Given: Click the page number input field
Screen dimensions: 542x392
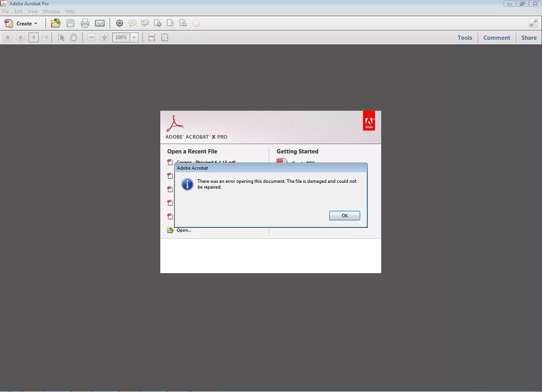Looking at the screenshot, I should pos(34,37).
